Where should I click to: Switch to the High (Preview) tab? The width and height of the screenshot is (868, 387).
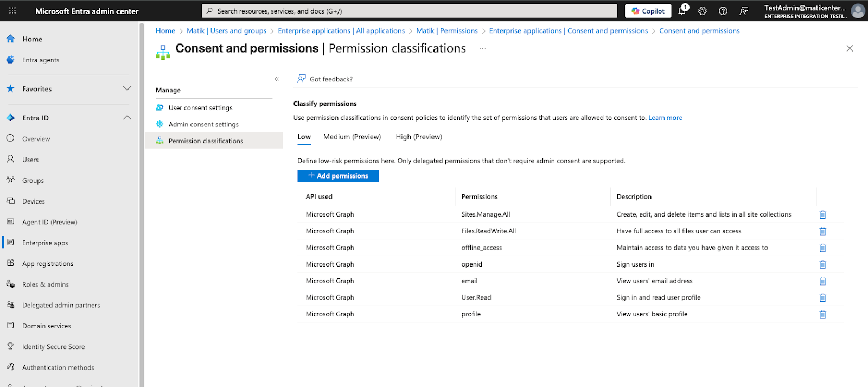coord(418,137)
